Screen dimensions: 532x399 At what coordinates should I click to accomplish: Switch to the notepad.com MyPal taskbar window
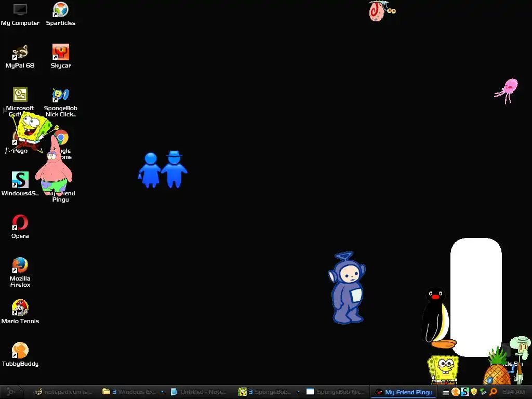point(63,392)
